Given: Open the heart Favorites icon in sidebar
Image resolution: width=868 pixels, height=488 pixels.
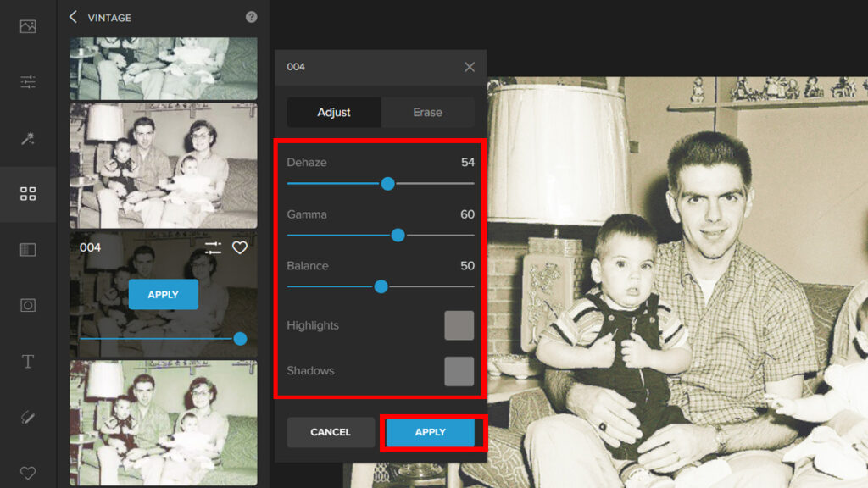Looking at the screenshot, I should point(28,472).
